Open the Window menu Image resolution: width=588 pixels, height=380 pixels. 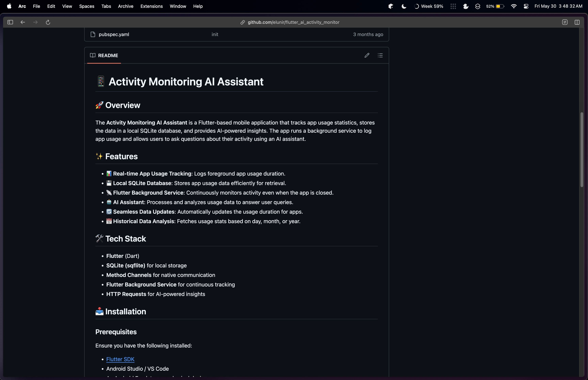pyautogui.click(x=178, y=6)
